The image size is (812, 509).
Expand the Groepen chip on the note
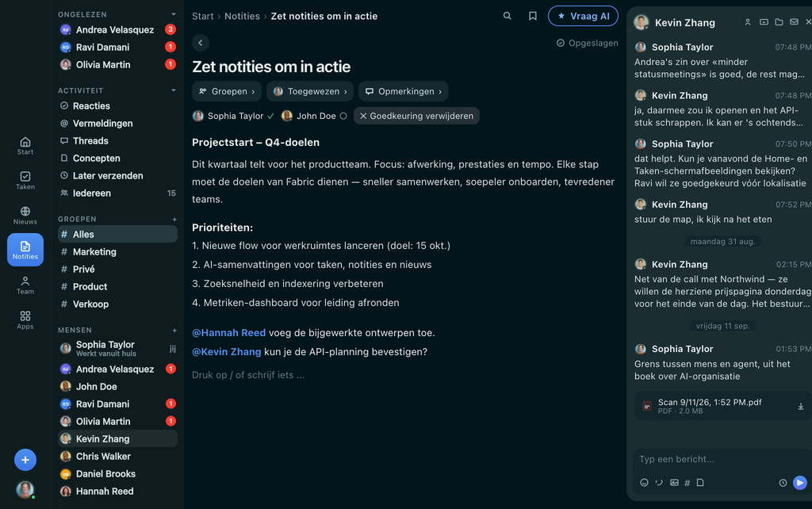tap(227, 91)
